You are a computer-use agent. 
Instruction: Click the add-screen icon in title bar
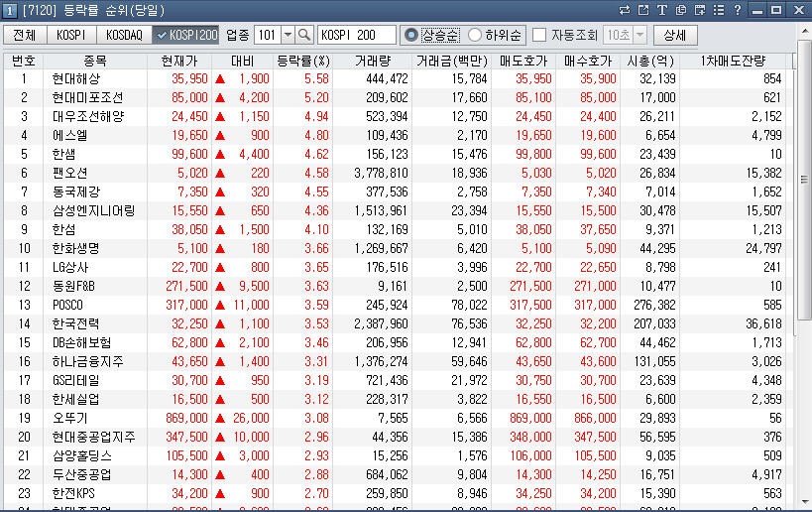coord(700,10)
